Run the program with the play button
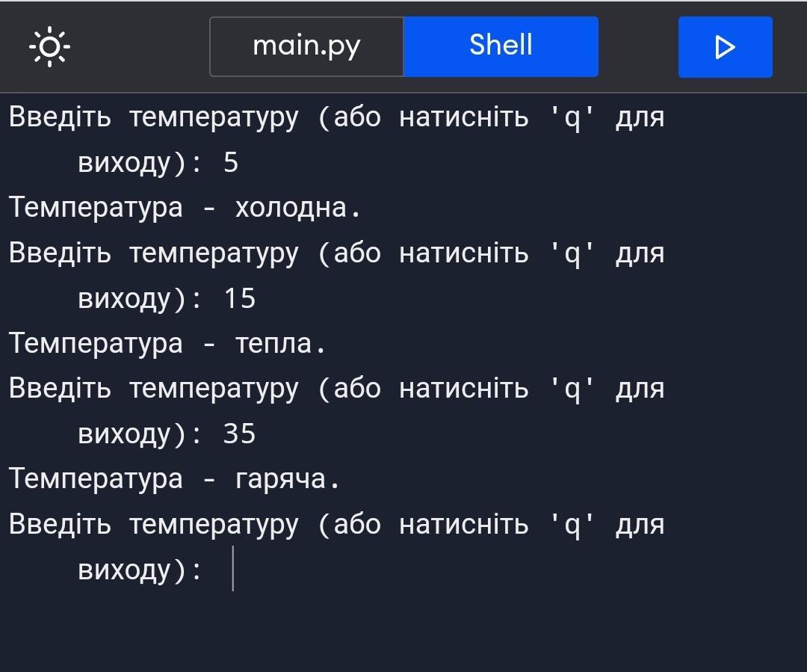Viewport: 807px width, 672px height. (x=725, y=47)
